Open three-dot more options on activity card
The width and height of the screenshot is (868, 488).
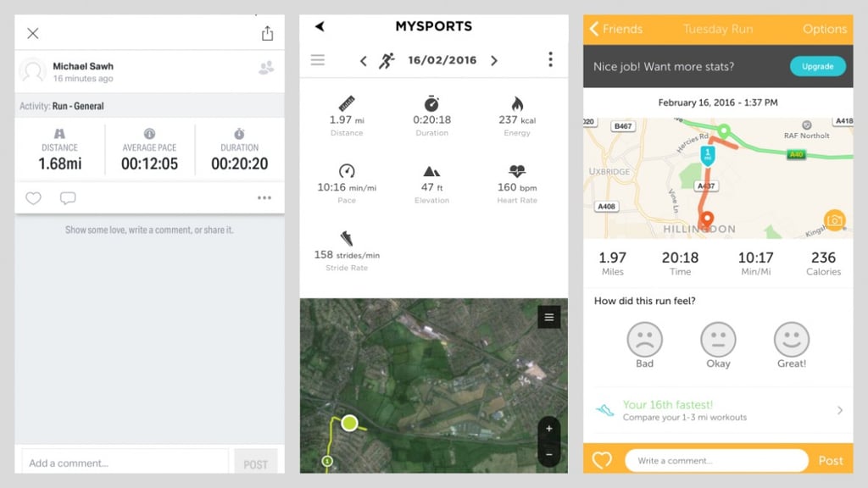[x=264, y=197]
